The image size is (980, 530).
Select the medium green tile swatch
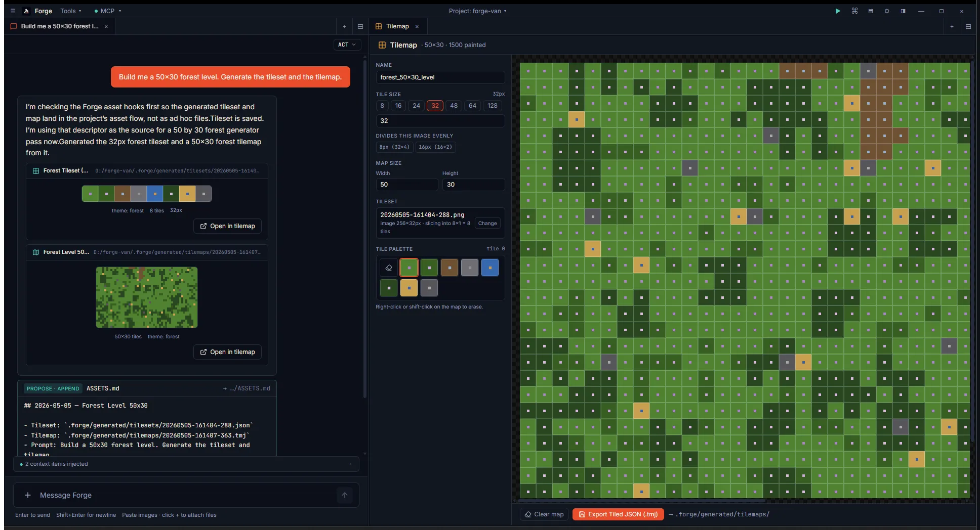[429, 268]
